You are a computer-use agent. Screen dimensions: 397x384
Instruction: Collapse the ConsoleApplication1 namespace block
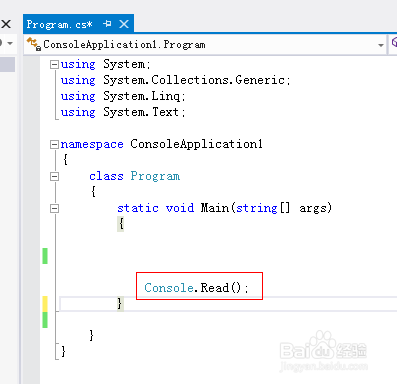tap(54, 144)
